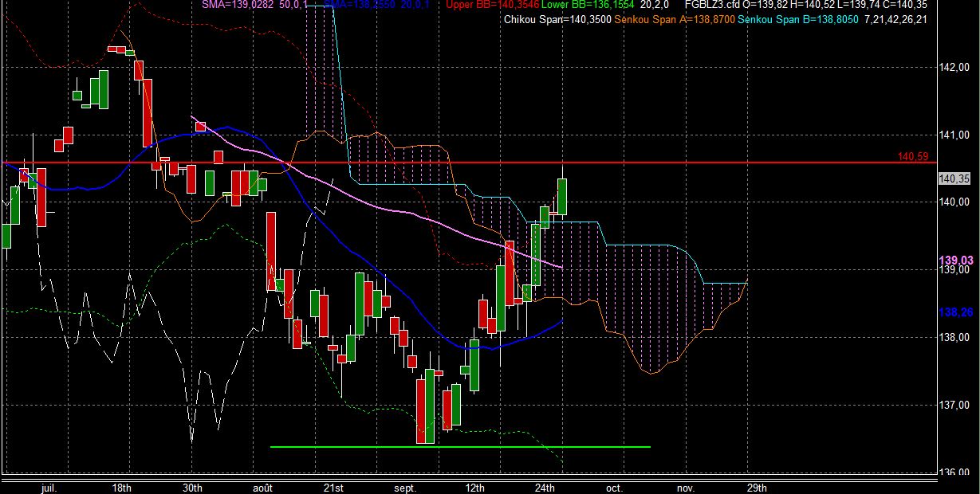
Task: Click the pink 139.03 SMA value tag
Action: coord(958,260)
